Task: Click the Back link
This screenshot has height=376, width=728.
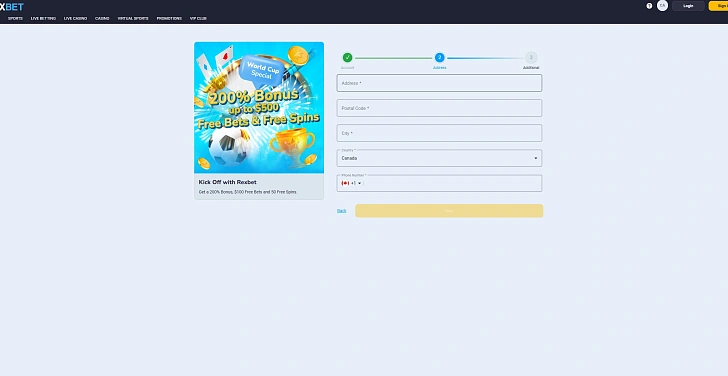Action: (342, 211)
